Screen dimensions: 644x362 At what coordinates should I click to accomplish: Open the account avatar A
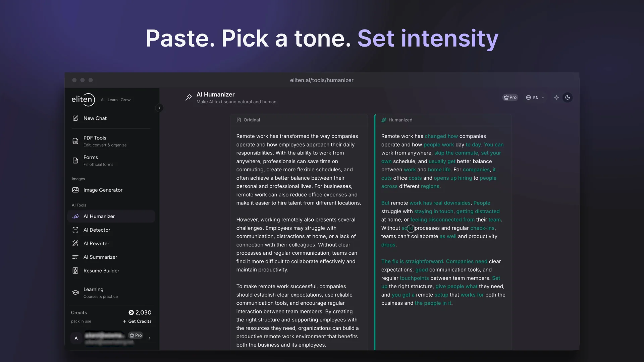pyautogui.click(x=76, y=338)
